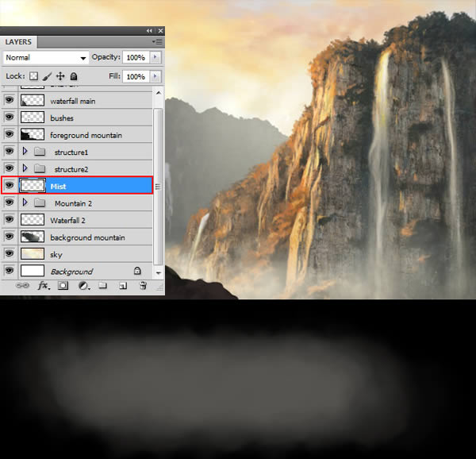
Task: Click the Background layer white thumbnail
Action: (x=33, y=271)
